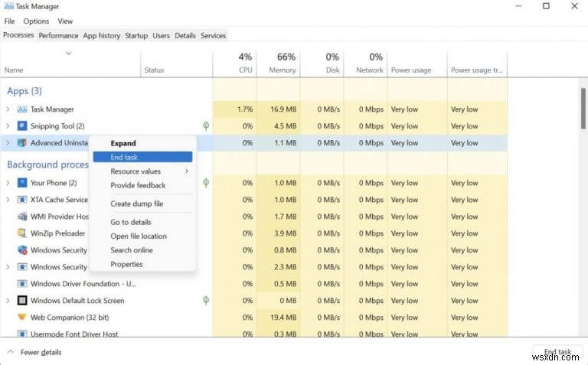Open the Options menu
The height and width of the screenshot is (365, 588).
tap(36, 21)
